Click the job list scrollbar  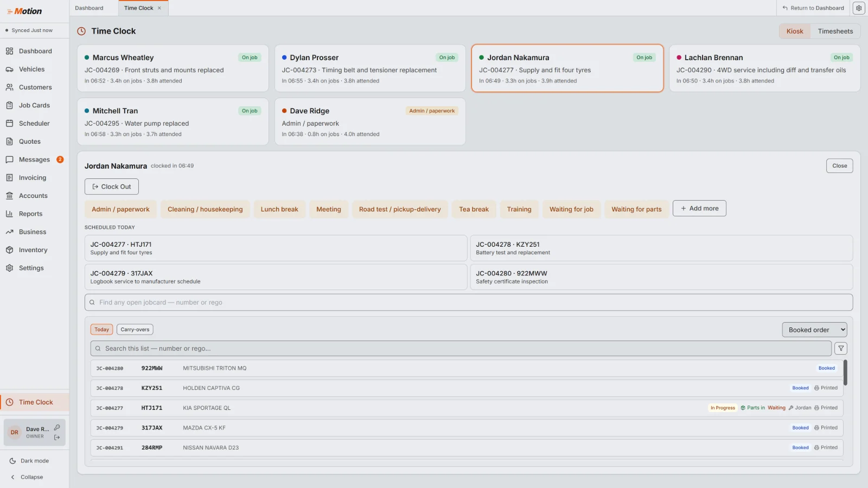pyautogui.click(x=845, y=373)
